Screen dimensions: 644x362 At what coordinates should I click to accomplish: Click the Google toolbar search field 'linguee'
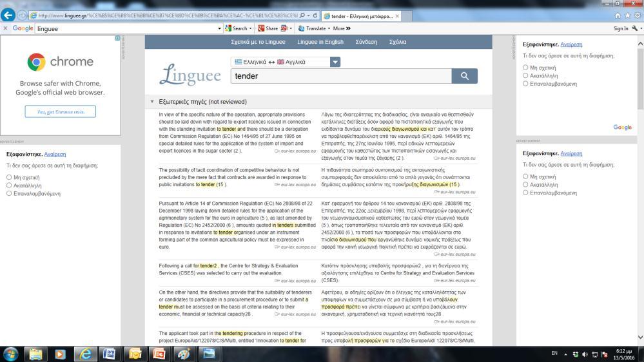[126, 29]
